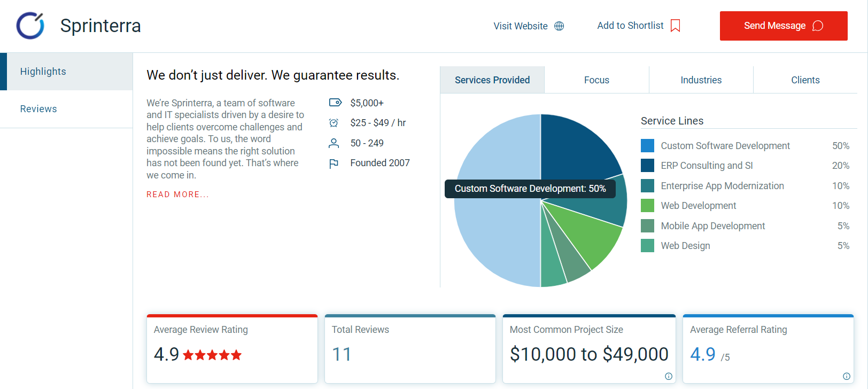Click the Total Reviews count 11

342,354
